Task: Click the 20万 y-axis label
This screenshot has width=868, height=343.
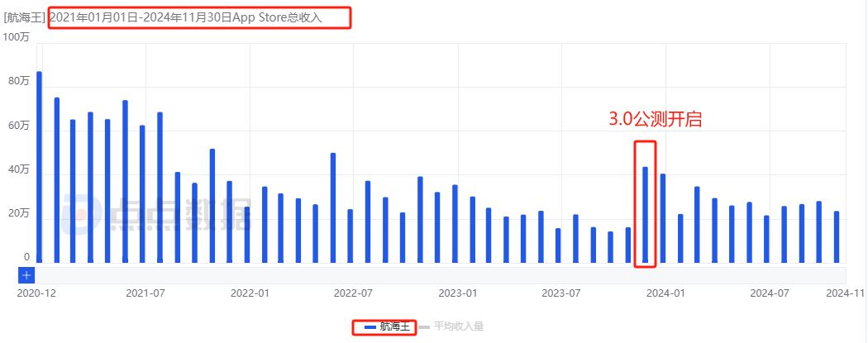Action: [x=19, y=213]
